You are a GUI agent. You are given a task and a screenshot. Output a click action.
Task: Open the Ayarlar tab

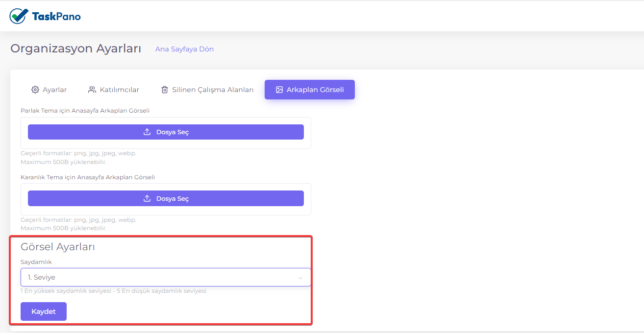coord(49,90)
